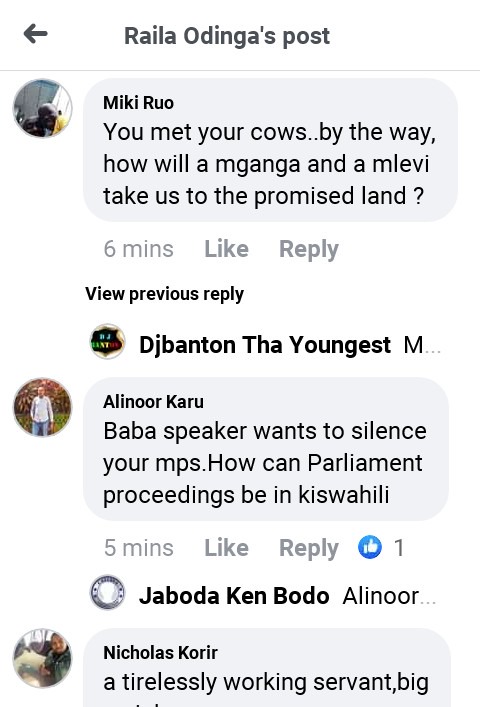The height and width of the screenshot is (707, 480).
Task: Open Nicholas Korir's profile picture
Action: [x=42, y=658]
